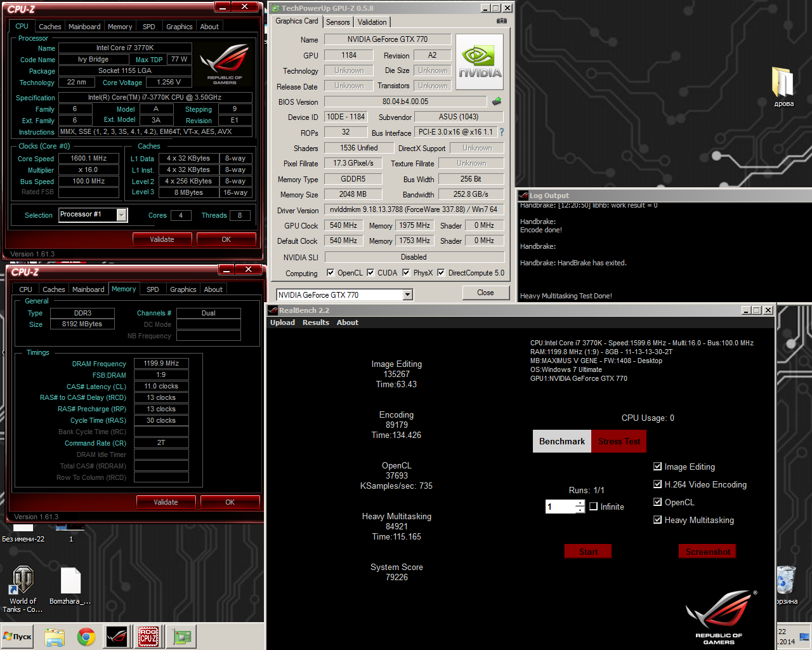The height and width of the screenshot is (650, 812).
Task: Click the NVIDIA logo in GPU-Z
Action: pos(480,62)
